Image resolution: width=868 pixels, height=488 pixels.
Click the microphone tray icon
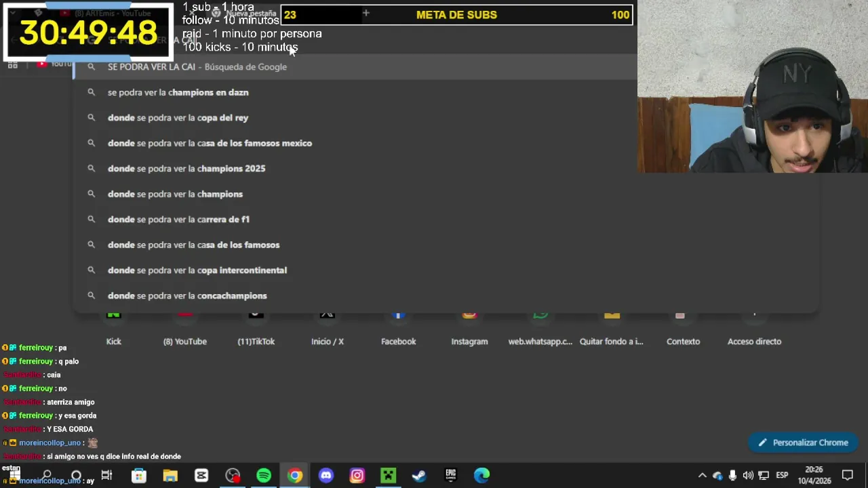pyautogui.click(x=732, y=475)
